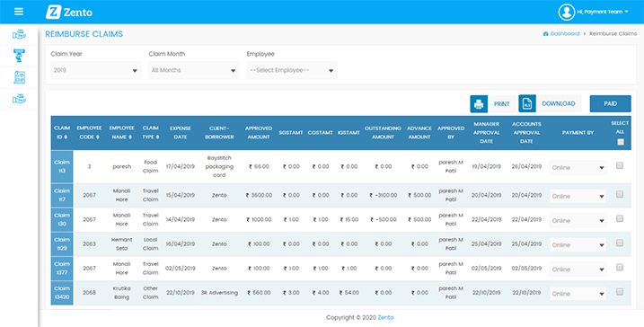Image resolution: width=644 pixels, height=327 pixels.
Task: Open the Claim 1129 ID cell
Action: [62, 243]
